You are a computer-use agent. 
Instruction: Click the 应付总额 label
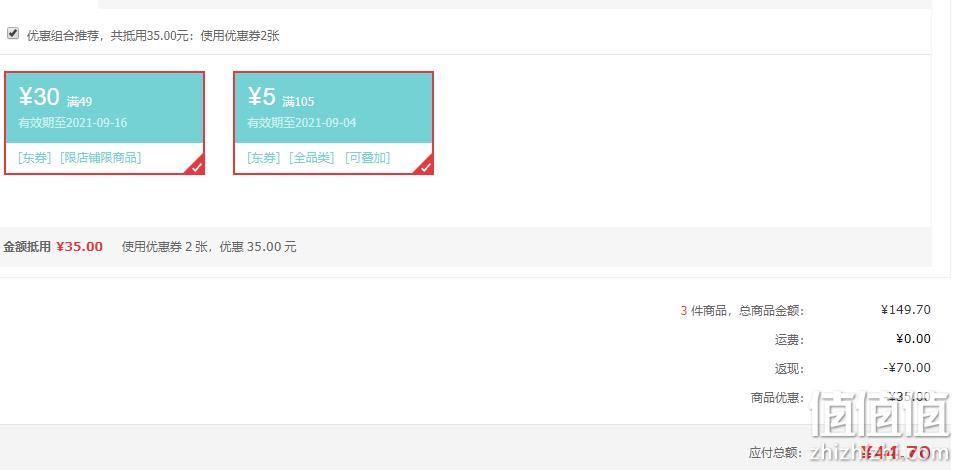click(776, 453)
